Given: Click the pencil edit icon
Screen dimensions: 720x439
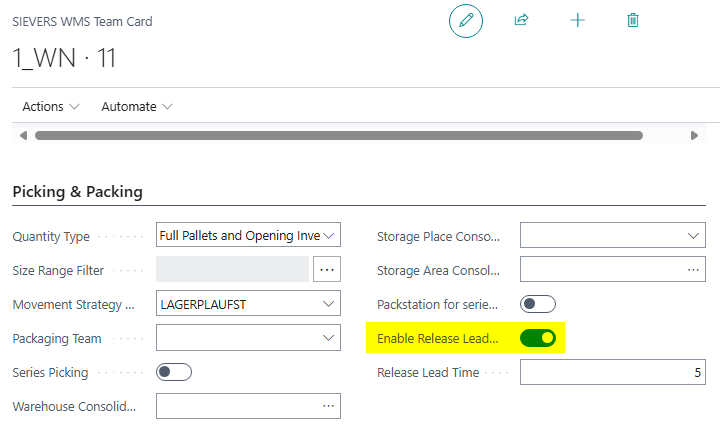Looking at the screenshot, I should coord(465,20).
